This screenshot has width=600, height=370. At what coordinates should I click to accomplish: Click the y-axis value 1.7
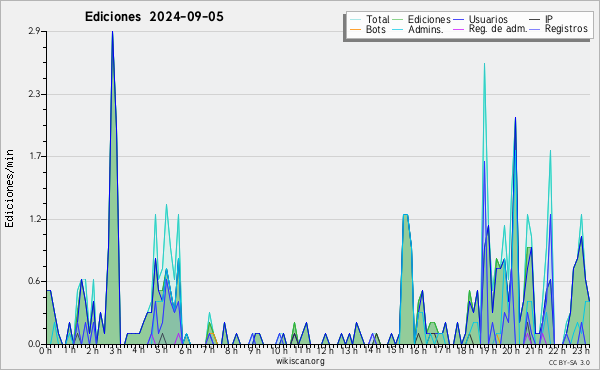click(34, 156)
